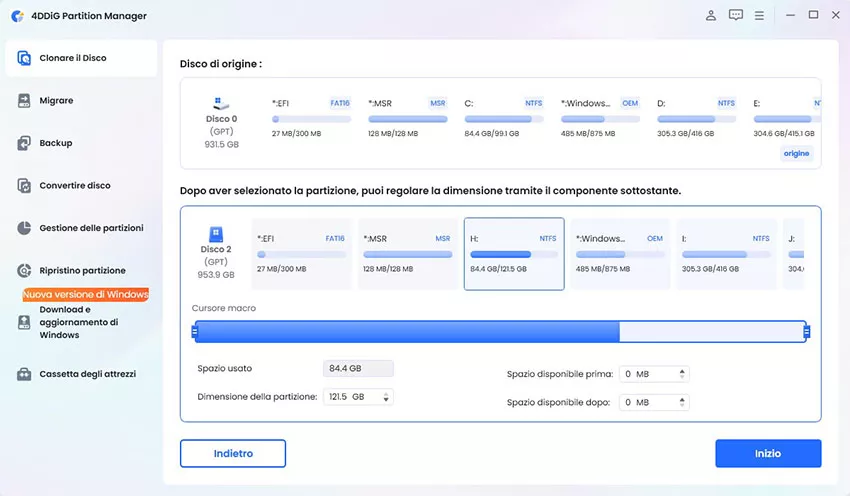
Task: Click the Clonare il Disco sidebar icon
Action: point(24,58)
